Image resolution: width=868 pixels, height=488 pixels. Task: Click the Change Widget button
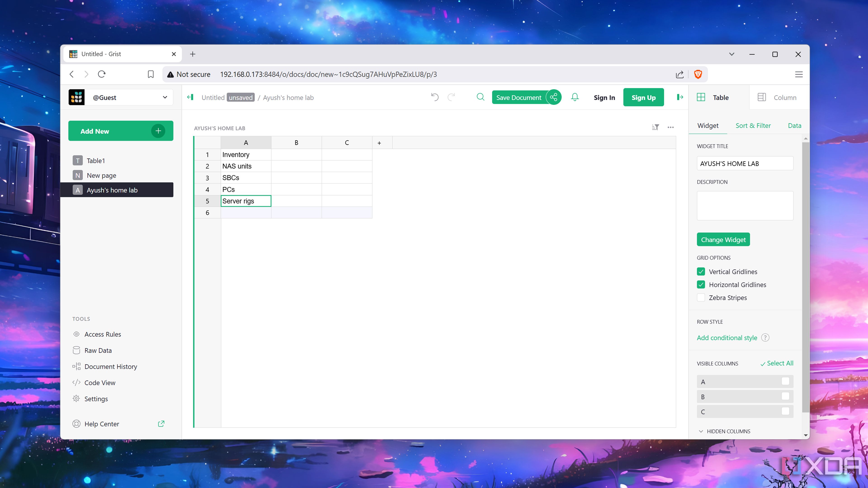[723, 239]
